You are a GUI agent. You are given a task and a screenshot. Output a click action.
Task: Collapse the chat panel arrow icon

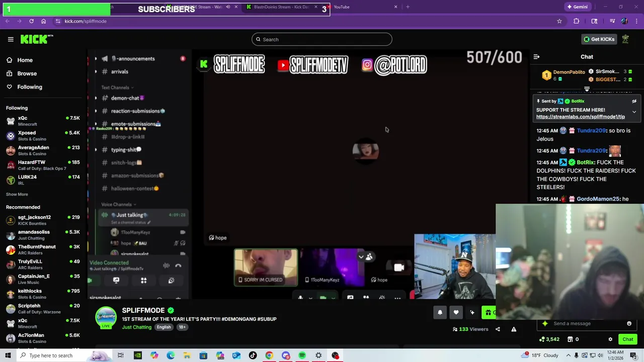[x=536, y=57]
